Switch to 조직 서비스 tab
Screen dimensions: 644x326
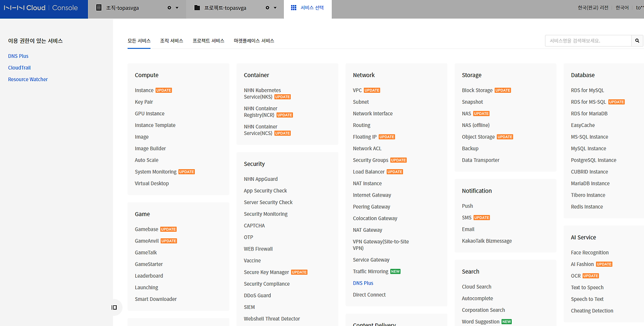172,41
